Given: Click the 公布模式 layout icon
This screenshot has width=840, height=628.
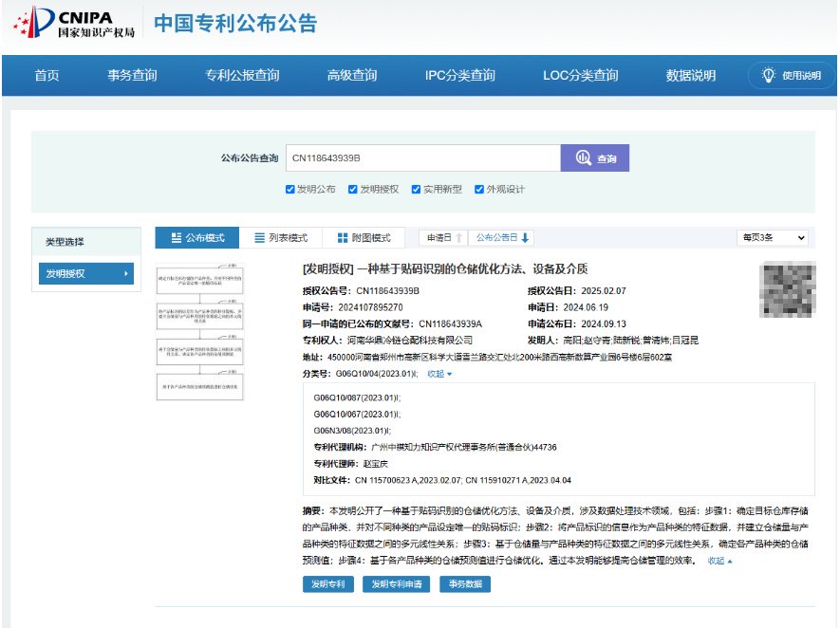Looking at the screenshot, I should pyautogui.click(x=177, y=238).
